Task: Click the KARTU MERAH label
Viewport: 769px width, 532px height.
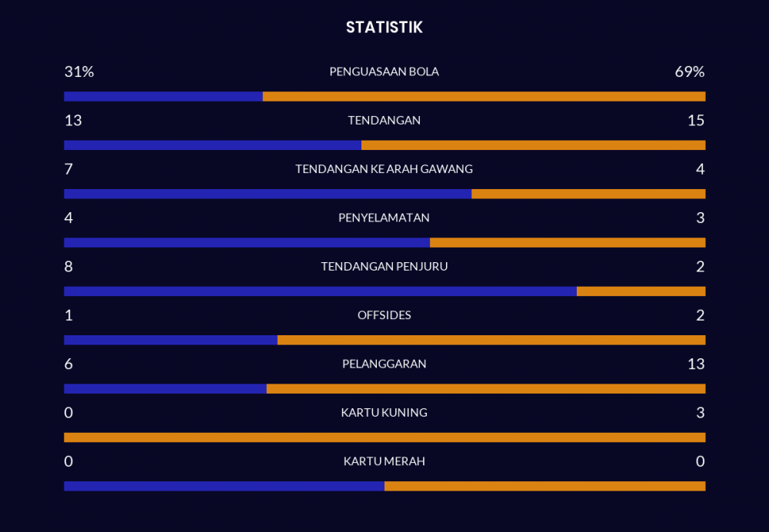Action: point(384,461)
